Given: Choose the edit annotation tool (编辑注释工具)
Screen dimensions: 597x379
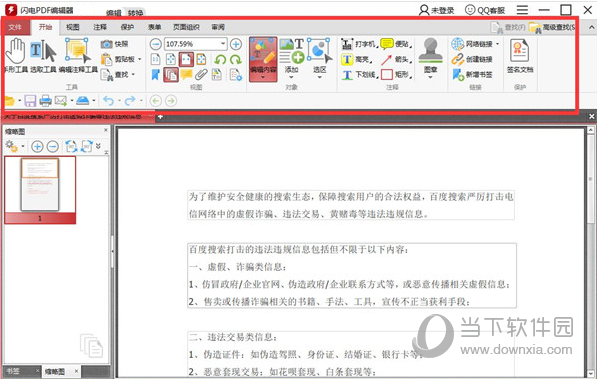Looking at the screenshot, I should 78,56.
